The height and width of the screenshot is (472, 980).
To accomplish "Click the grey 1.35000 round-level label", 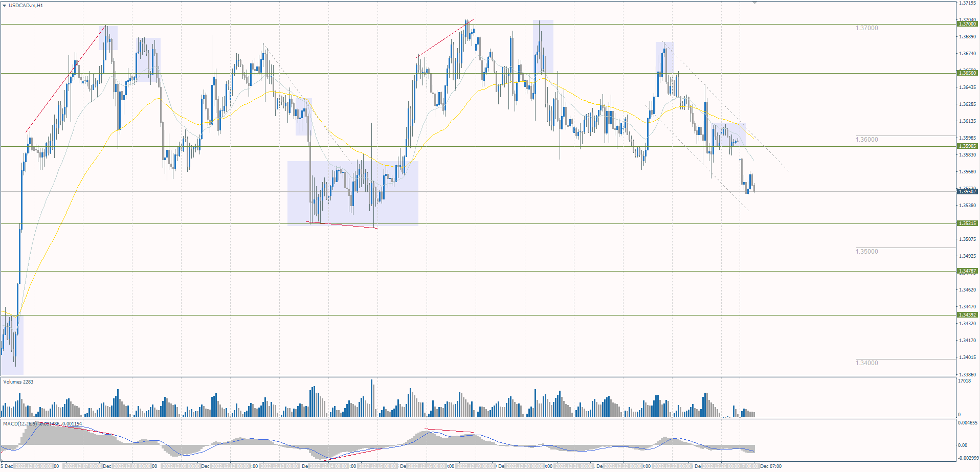I will [866, 252].
